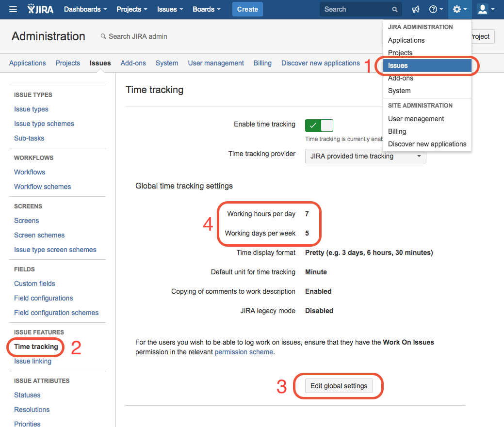The image size is (504, 427).
Task: Open Issue types in sidebar
Action: click(31, 110)
